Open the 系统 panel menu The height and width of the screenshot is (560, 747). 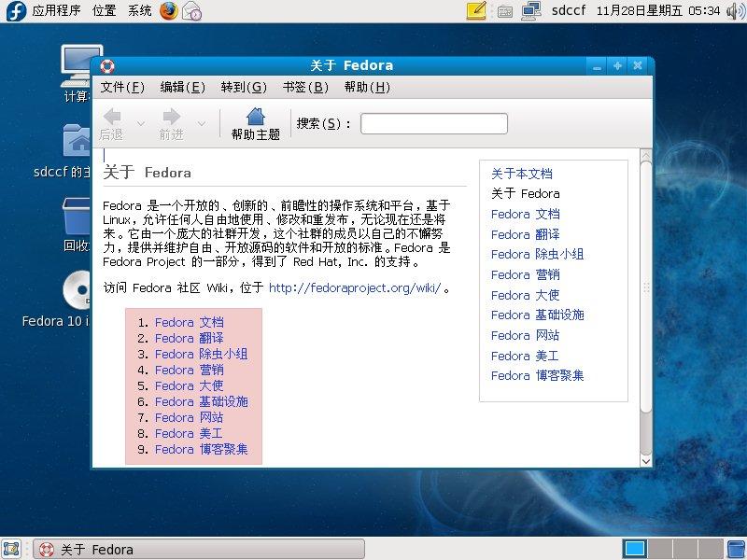tap(139, 10)
